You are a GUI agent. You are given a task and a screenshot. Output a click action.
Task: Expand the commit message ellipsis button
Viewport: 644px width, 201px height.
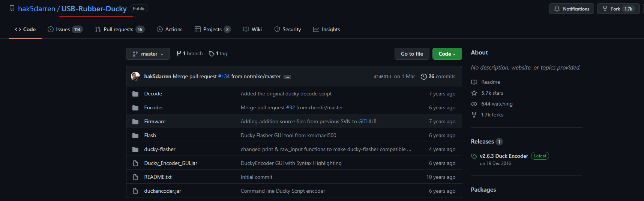[287, 77]
